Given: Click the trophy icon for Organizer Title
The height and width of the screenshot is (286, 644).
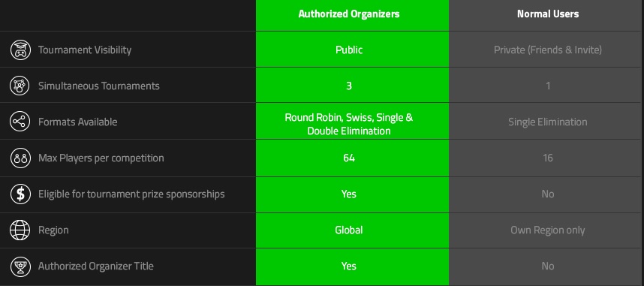Looking at the screenshot, I should 20,266.
